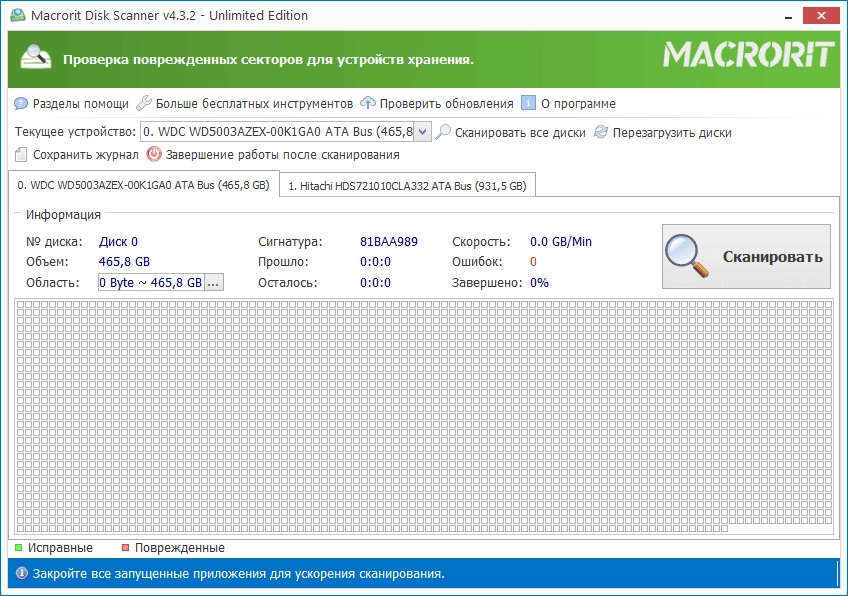Click the signature value 81BAA989

389,242
